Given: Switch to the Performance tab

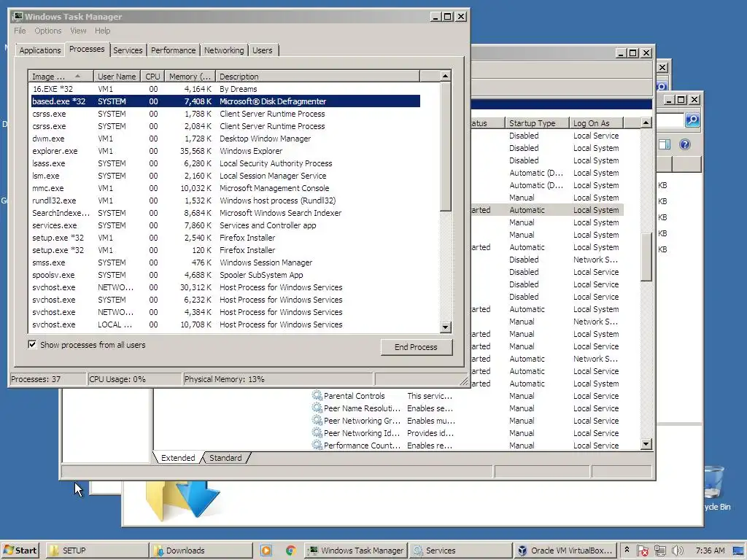Looking at the screenshot, I should click(x=173, y=50).
